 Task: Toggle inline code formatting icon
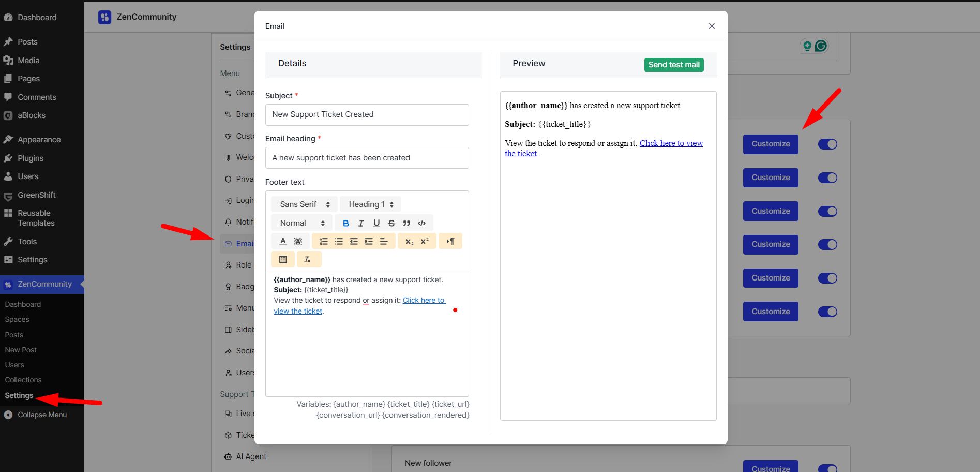tap(422, 223)
